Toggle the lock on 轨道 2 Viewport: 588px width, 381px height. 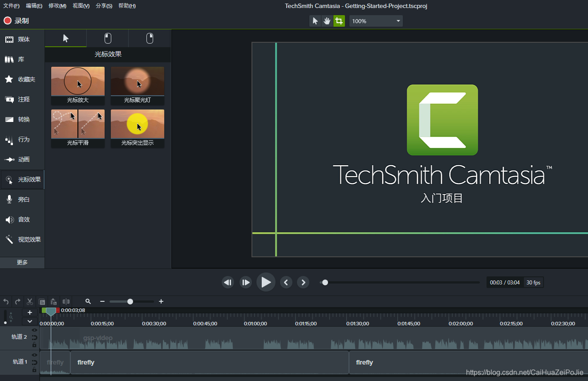tap(34, 345)
